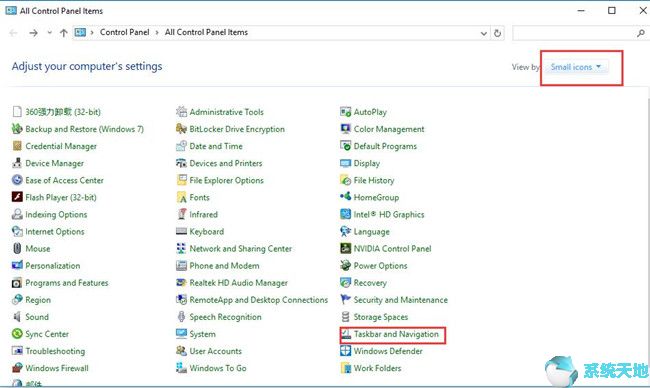
Task: Open Speech Recognition
Action: click(225, 317)
